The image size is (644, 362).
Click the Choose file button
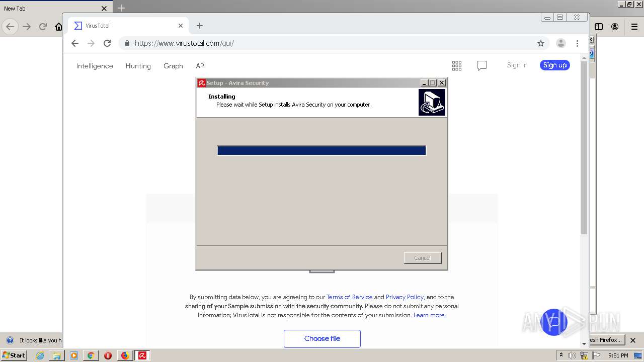click(x=322, y=338)
